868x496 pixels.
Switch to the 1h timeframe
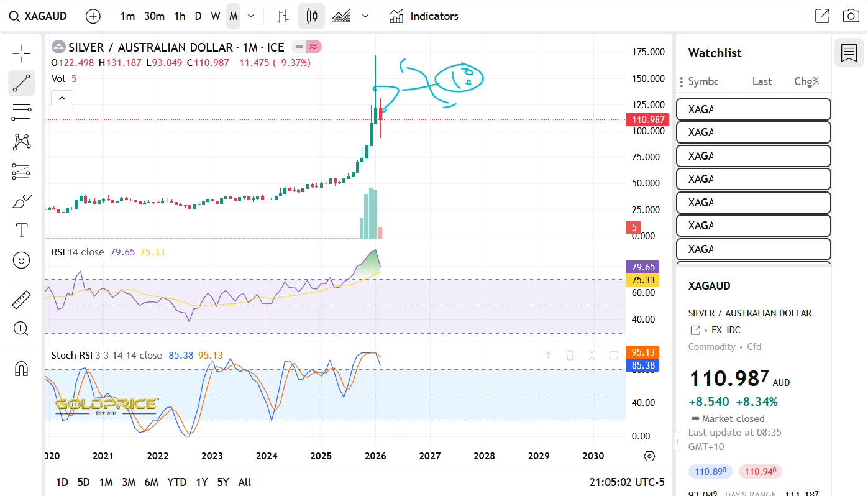(180, 16)
